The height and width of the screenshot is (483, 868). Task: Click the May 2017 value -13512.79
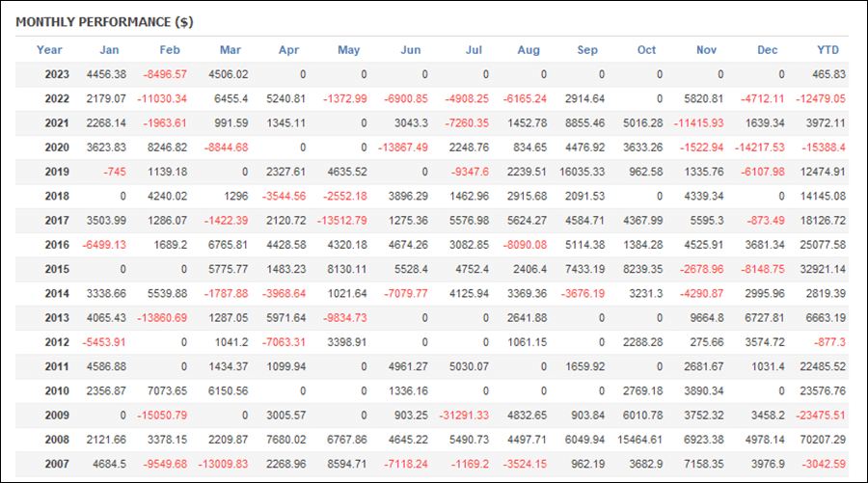pyautogui.click(x=342, y=220)
